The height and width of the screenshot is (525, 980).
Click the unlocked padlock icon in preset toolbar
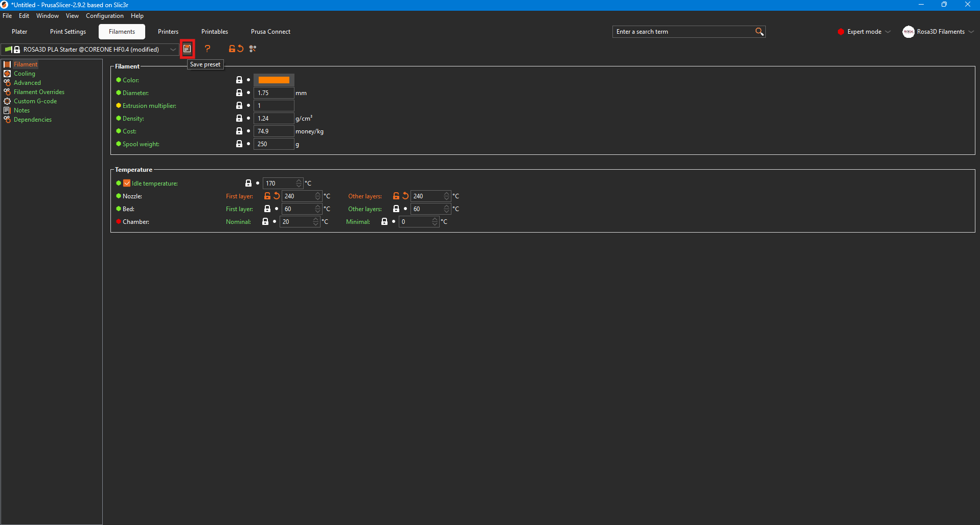[x=232, y=49]
